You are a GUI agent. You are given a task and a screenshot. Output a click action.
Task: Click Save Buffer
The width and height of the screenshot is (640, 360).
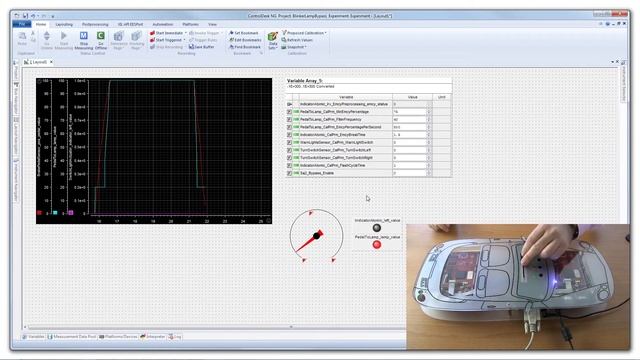coord(201,47)
